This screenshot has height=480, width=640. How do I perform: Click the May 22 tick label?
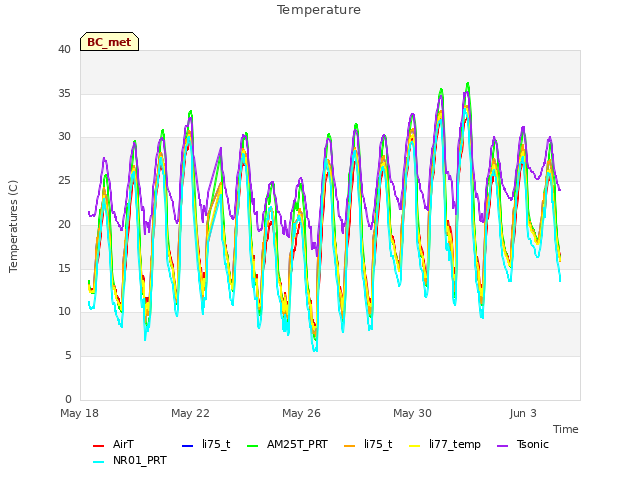tap(190, 413)
